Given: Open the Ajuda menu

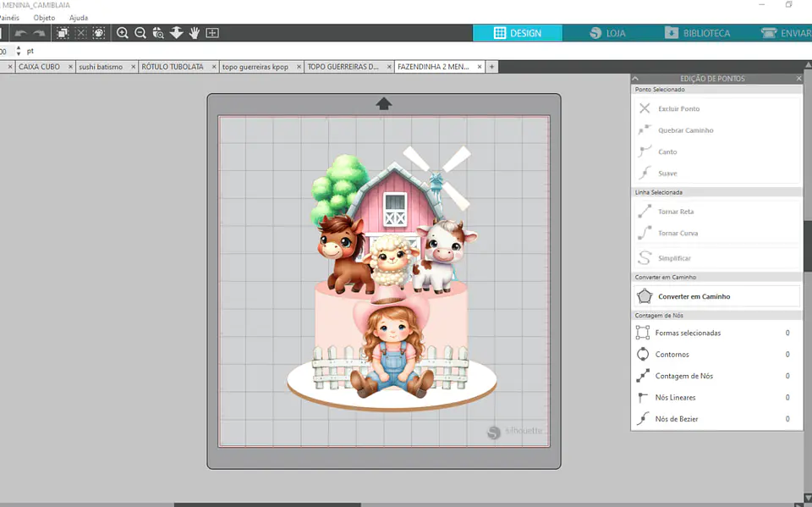Looking at the screenshot, I should [79, 18].
